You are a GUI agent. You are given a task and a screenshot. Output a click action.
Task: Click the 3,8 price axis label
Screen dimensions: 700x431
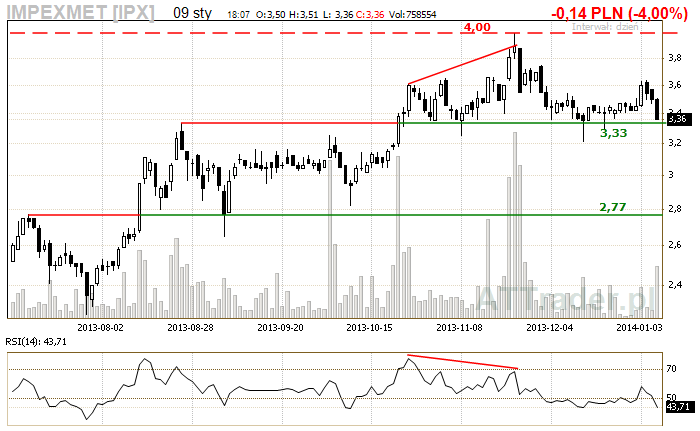click(675, 58)
